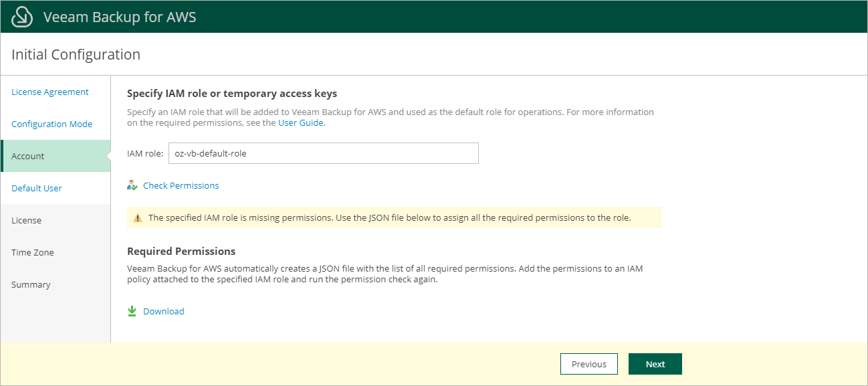This screenshot has width=868, height=386.
Task: Run Check Permissions link text
Action: (181, 185)
